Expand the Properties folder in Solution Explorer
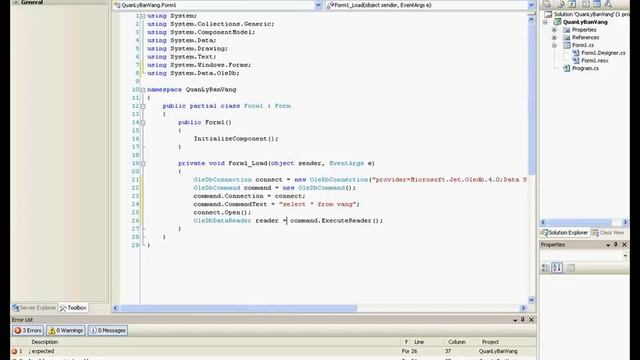 [x=554, y=30]
